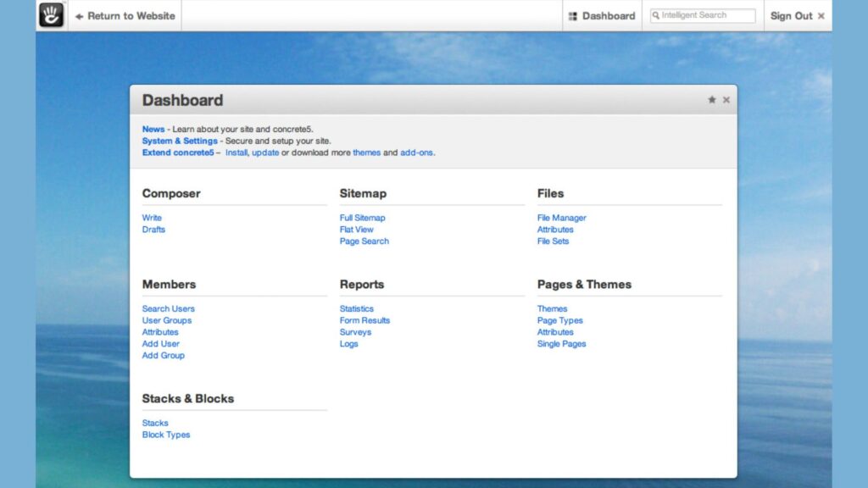Image resolution: width=868 pixels, height=488 pixels.
Task: Open Stacks link
Action: pos(155,422)
